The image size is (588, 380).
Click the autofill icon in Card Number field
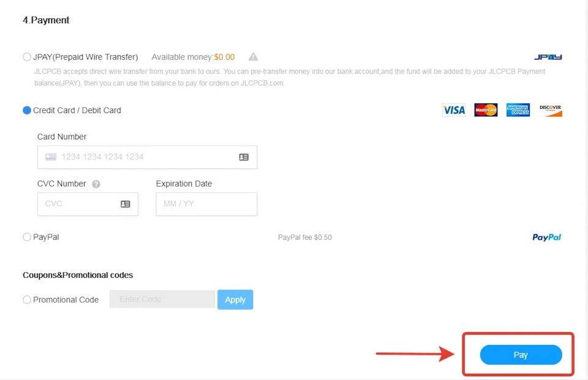click(244, 157)
